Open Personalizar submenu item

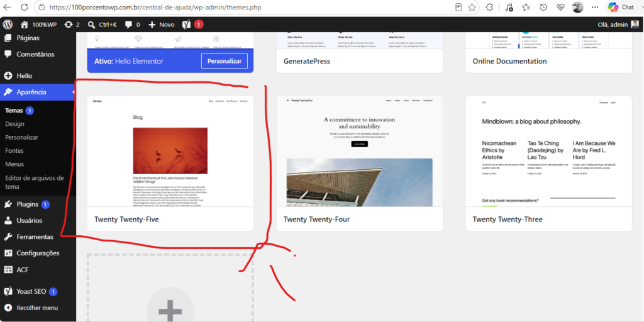pos(22,137)
